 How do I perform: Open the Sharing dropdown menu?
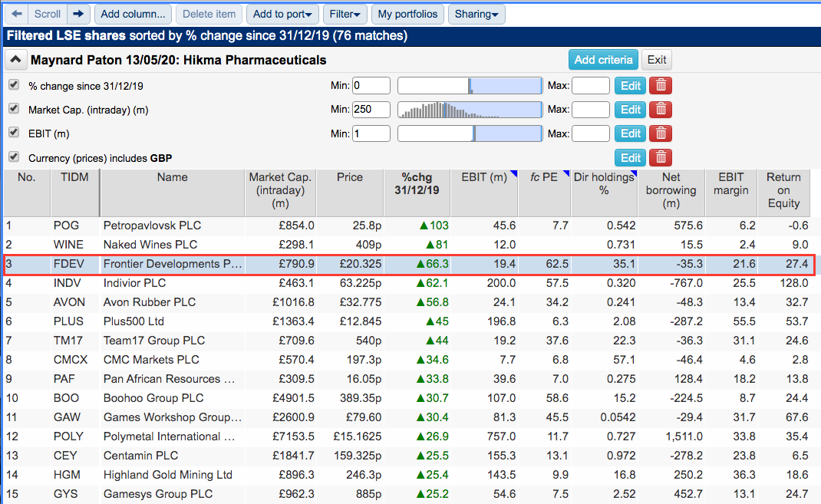(x=476, y=14)
